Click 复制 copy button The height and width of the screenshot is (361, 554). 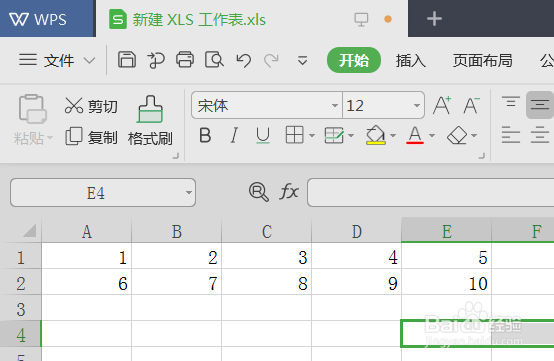[91, 137]
